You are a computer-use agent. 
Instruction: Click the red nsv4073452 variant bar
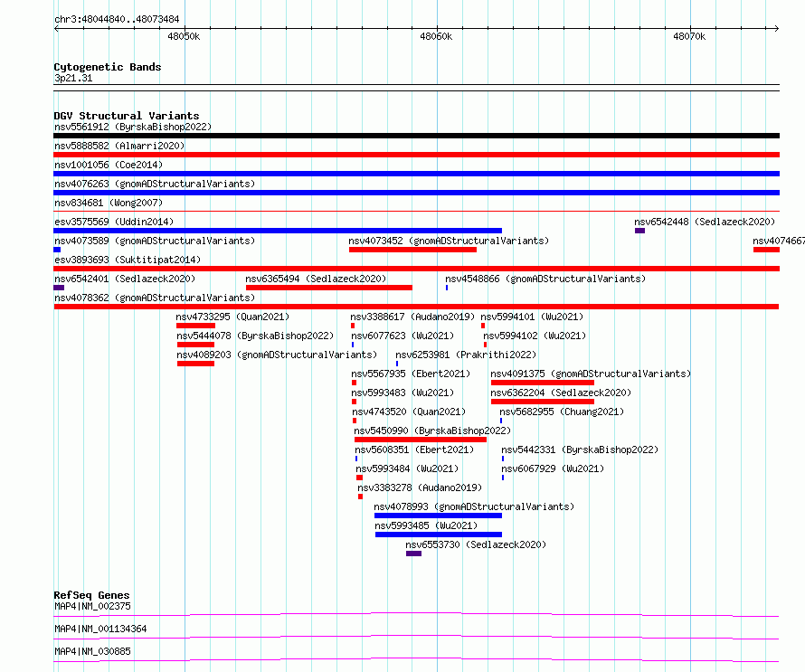point(412,250)
